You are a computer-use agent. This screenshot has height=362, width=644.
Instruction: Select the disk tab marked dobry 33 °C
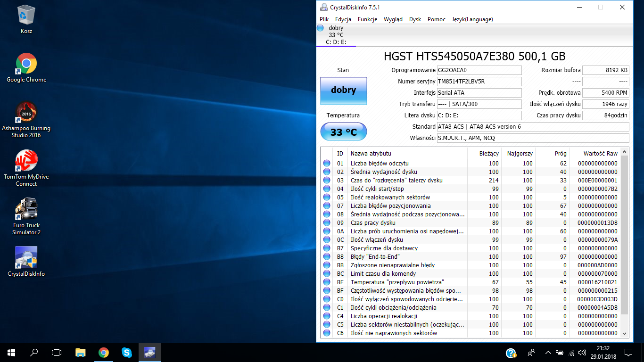point(336,35)
